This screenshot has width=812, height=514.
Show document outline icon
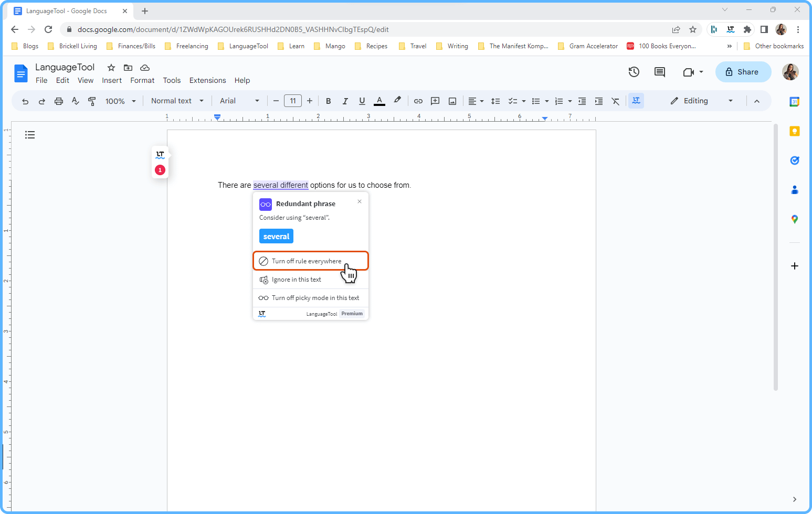coord(30,135)
